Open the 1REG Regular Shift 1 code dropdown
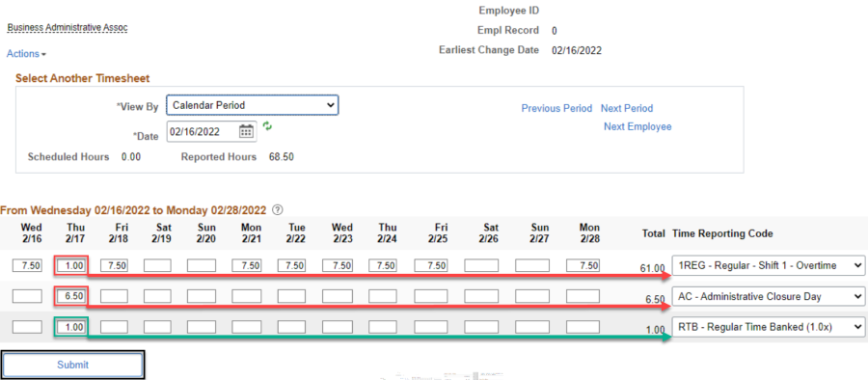 click(769, 266)
